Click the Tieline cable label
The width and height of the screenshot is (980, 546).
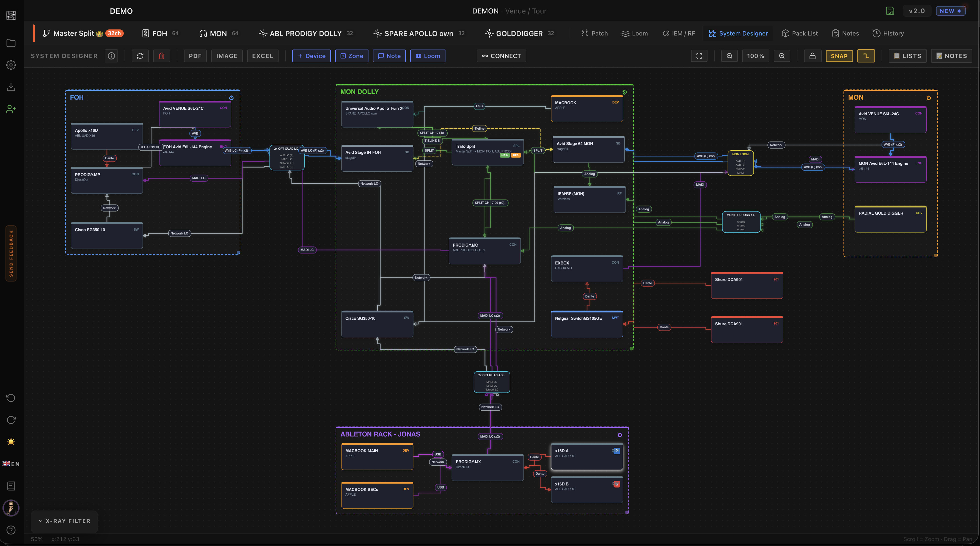pos(479,129)
